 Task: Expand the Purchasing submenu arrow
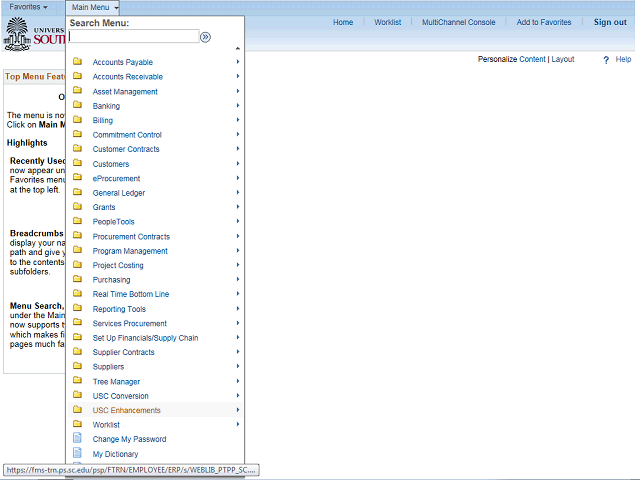(238, 279)
